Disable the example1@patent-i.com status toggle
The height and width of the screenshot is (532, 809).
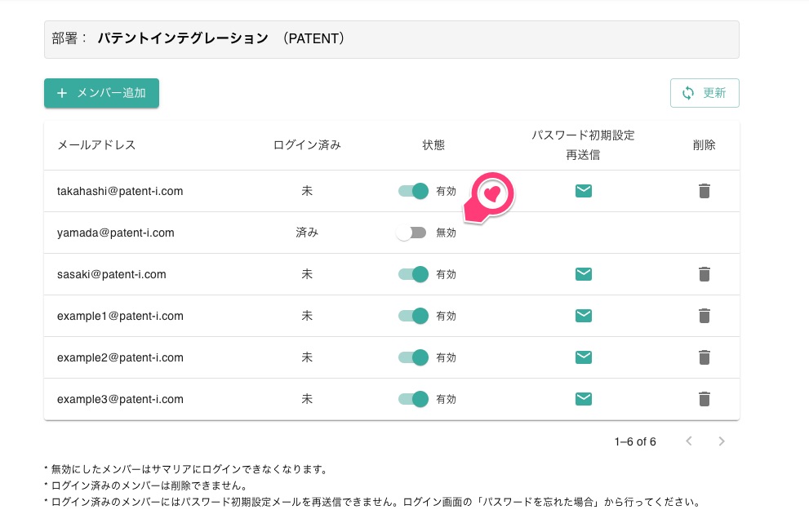point(413,316)
